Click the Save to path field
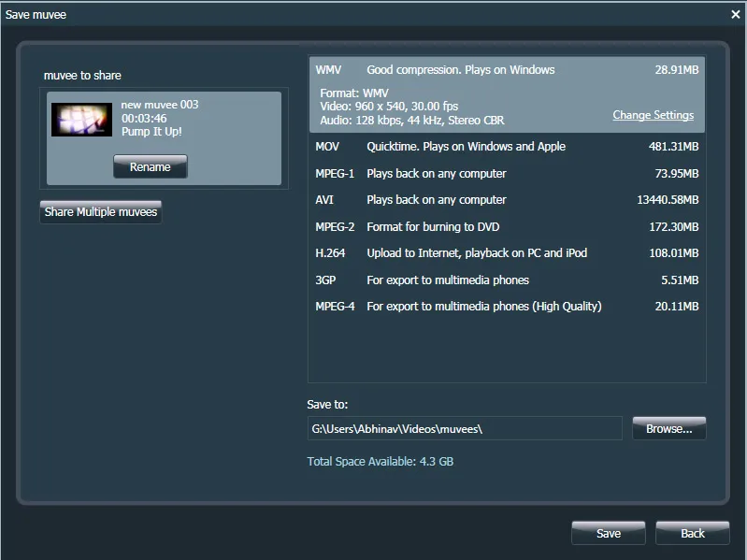747x560 pixels. pos(465,428)
